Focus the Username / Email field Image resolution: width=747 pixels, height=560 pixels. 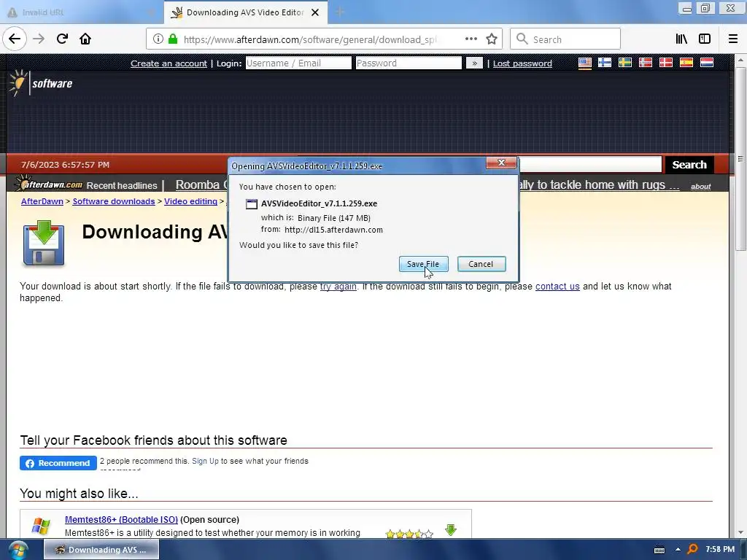click(298, 63)
